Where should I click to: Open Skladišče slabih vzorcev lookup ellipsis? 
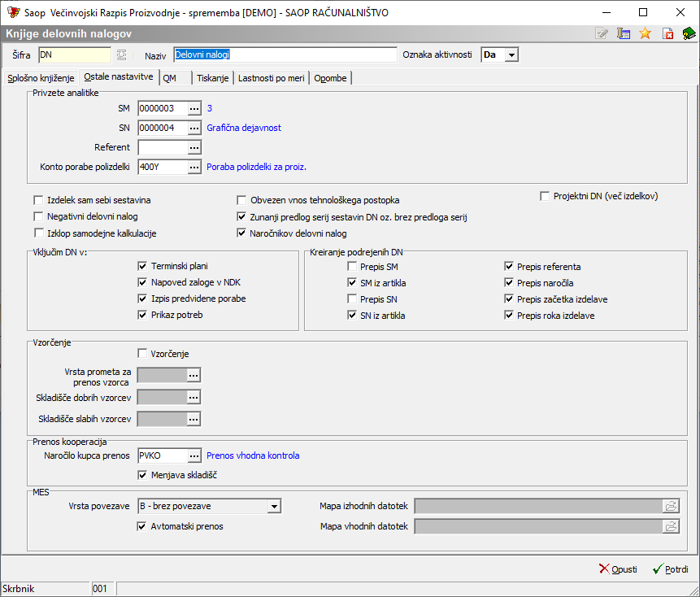[x=193, y=419]
